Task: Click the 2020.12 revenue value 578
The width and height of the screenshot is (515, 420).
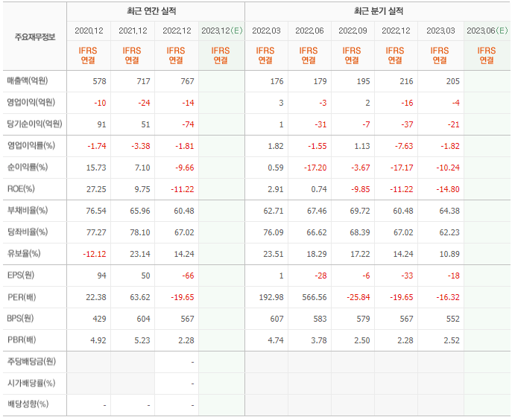Action: tap(99, 81)
